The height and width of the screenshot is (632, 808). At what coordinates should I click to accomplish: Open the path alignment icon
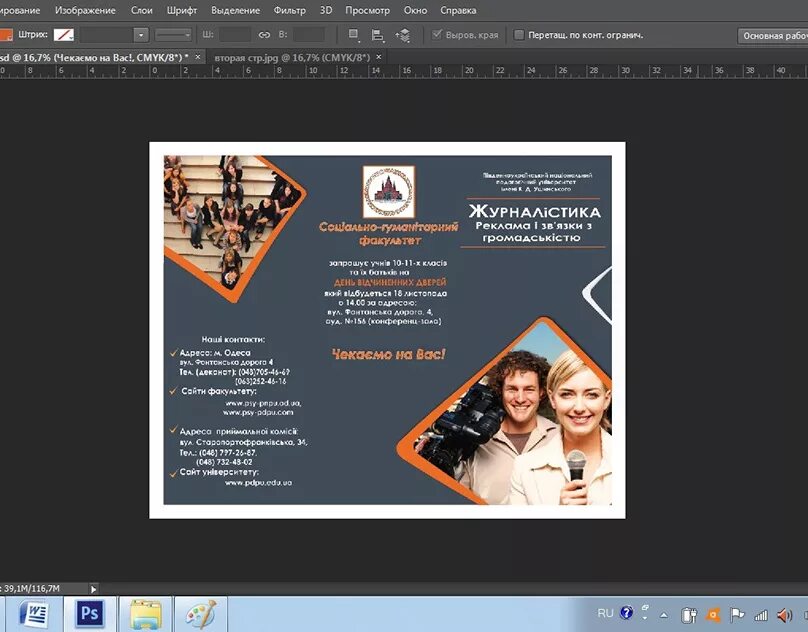pos(378,35)
